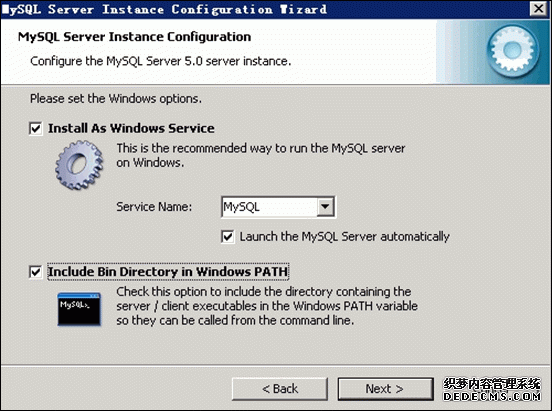Click the wizard title bar text
The height and width of the screenshot is (411, 552).
[164, 9]
